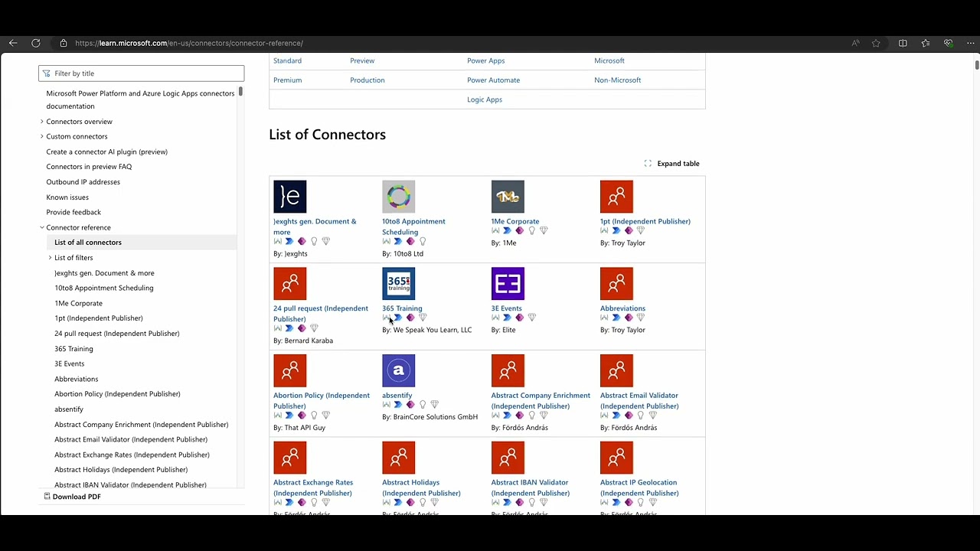The width and height of the screenshot is (980, 551).
Task: Open Known issues in sidebar
Action: click(x=67, y=197)
